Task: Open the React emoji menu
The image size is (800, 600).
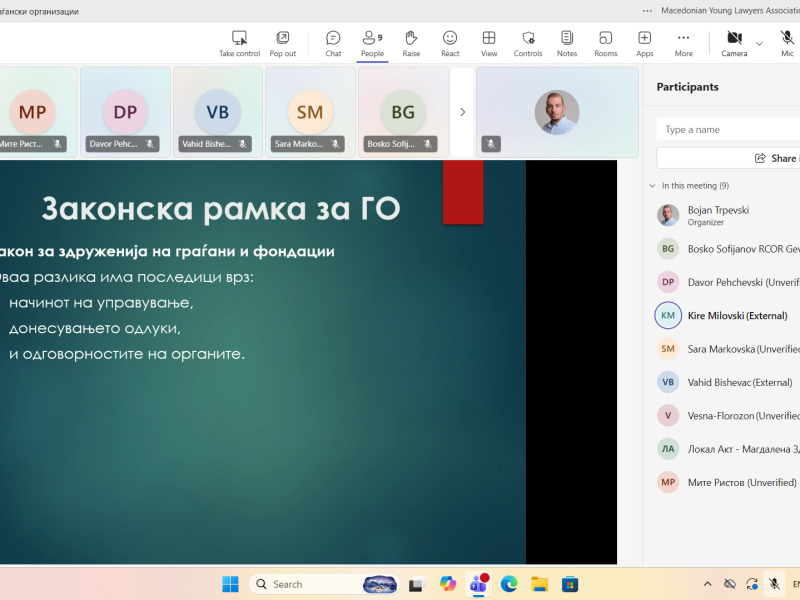Action: (x=450, y=43)
